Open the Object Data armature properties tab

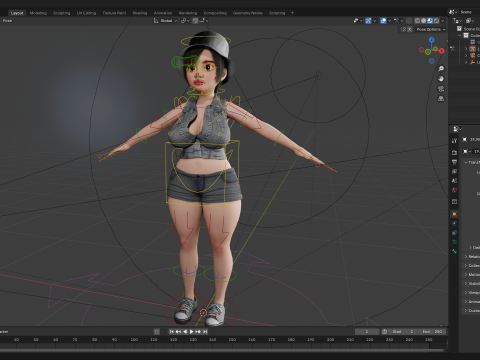pyautogui.click(x=454, y=242)
